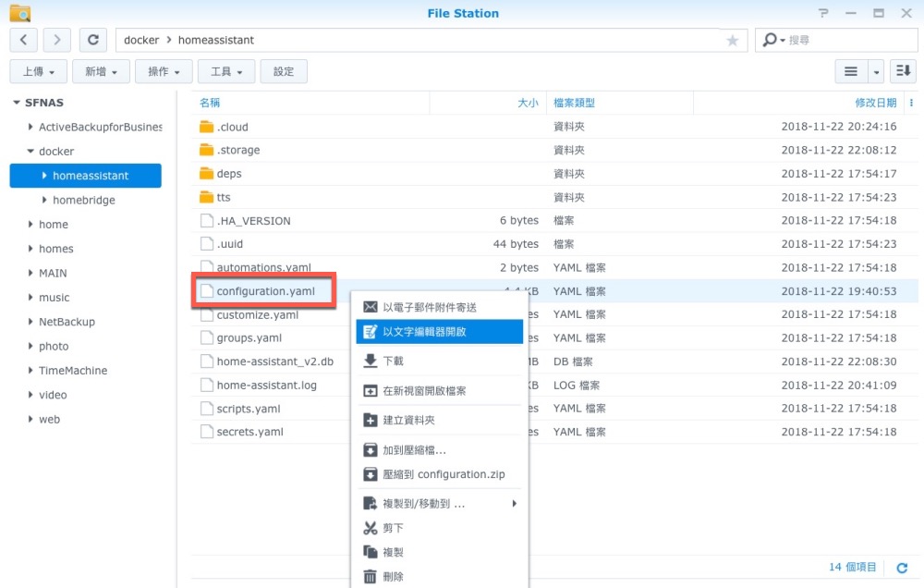Image resolution: width=924 pixels, height=588 pixels.
Task: Choose 刪除 from context menu
Action: (x=440, y=576)
